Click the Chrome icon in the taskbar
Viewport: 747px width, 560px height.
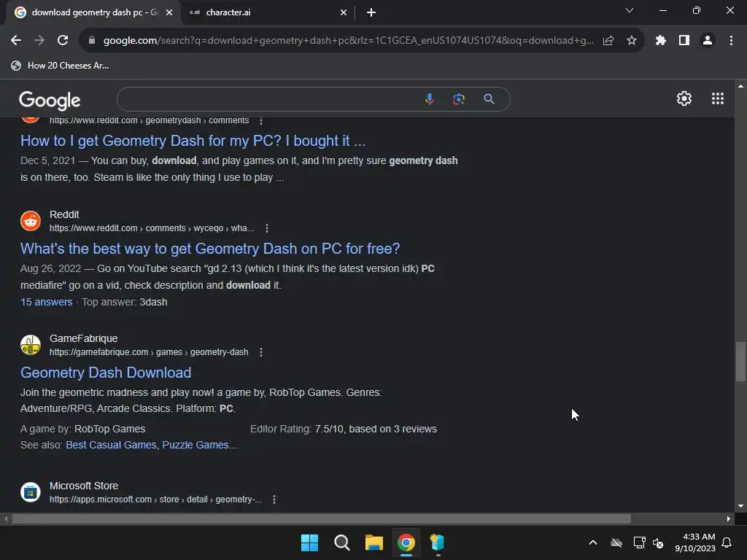pyautogui.click(x=406, y=542)
